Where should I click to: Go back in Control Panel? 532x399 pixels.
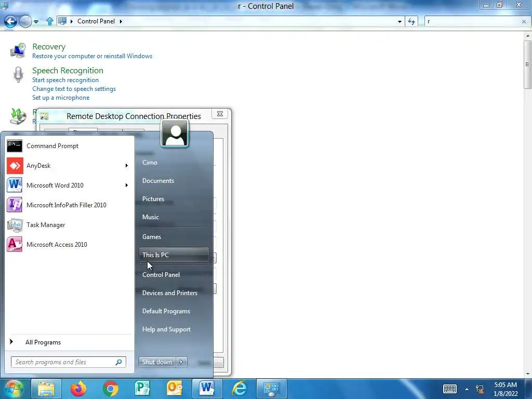click(x=10, y=21)
